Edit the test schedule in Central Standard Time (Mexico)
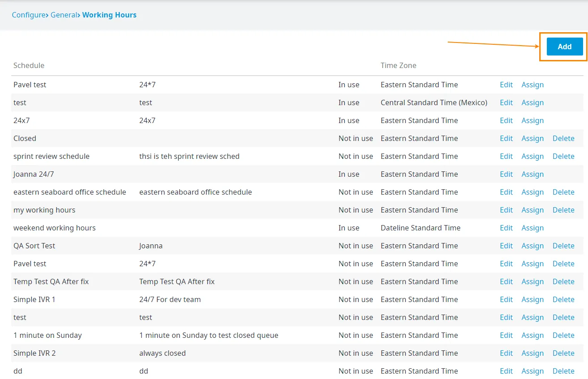The height and width of the screenshot is (379, 588). [x=506, y=102]
